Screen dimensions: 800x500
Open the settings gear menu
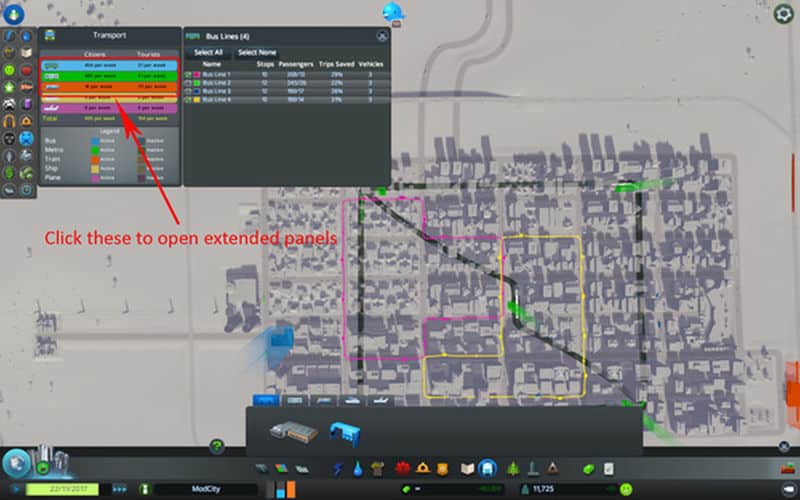(x=783, y=13)
